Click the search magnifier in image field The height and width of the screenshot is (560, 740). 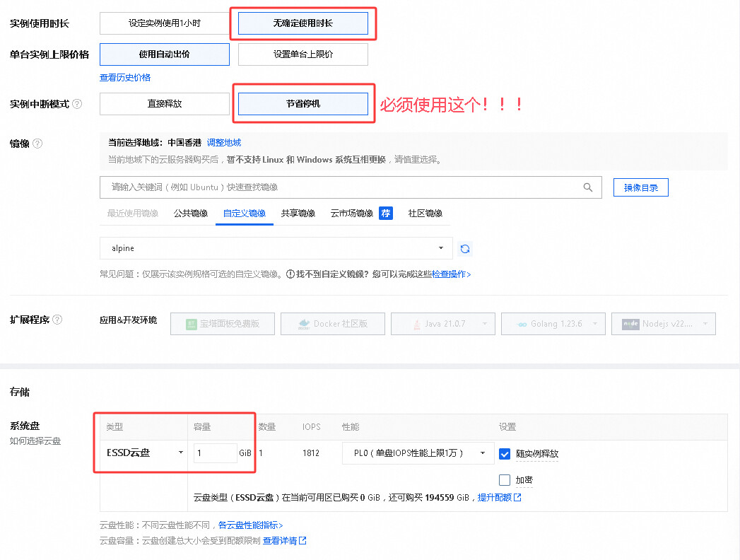(587, 187)
